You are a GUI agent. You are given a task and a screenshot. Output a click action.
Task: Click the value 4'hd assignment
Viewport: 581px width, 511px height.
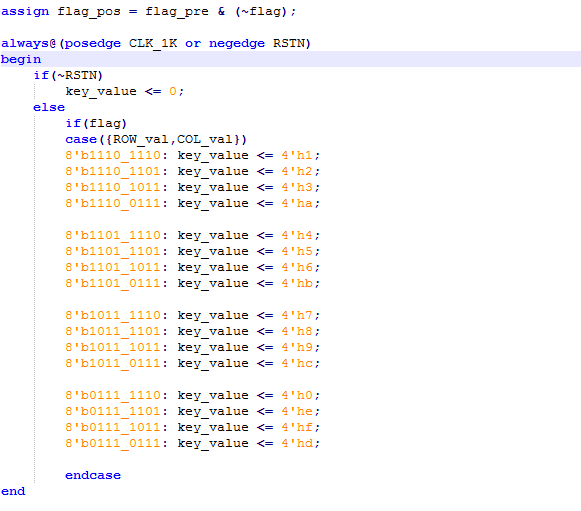point(300,443)
